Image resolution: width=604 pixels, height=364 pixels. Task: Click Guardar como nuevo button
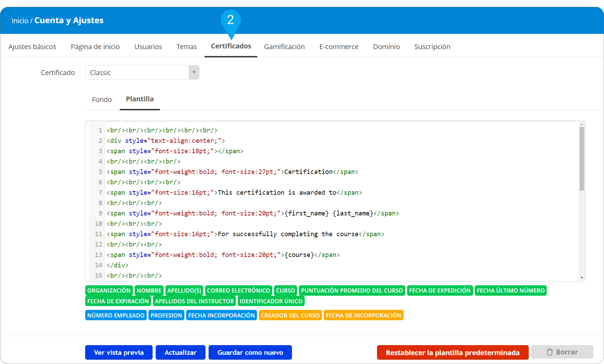tap(250, 352)
